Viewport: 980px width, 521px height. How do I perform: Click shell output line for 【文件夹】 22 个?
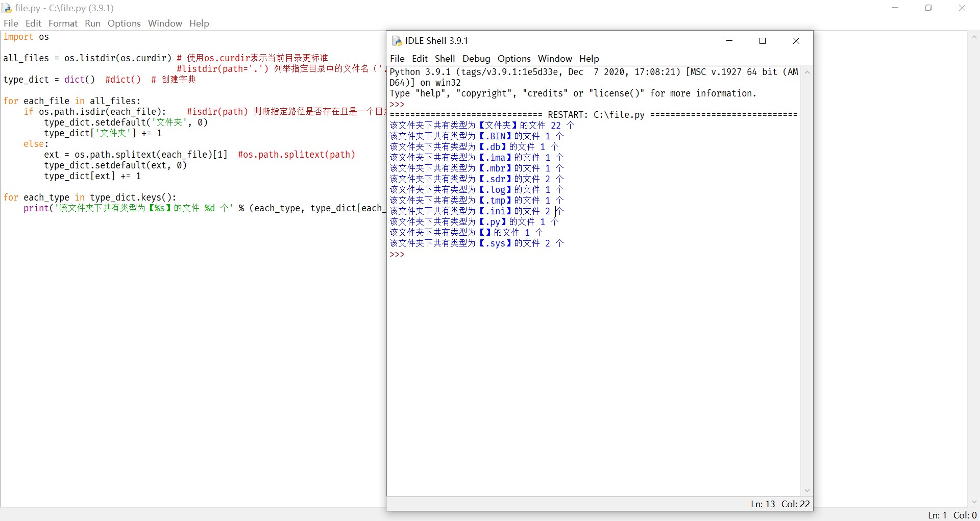click(x=482, y=126)
